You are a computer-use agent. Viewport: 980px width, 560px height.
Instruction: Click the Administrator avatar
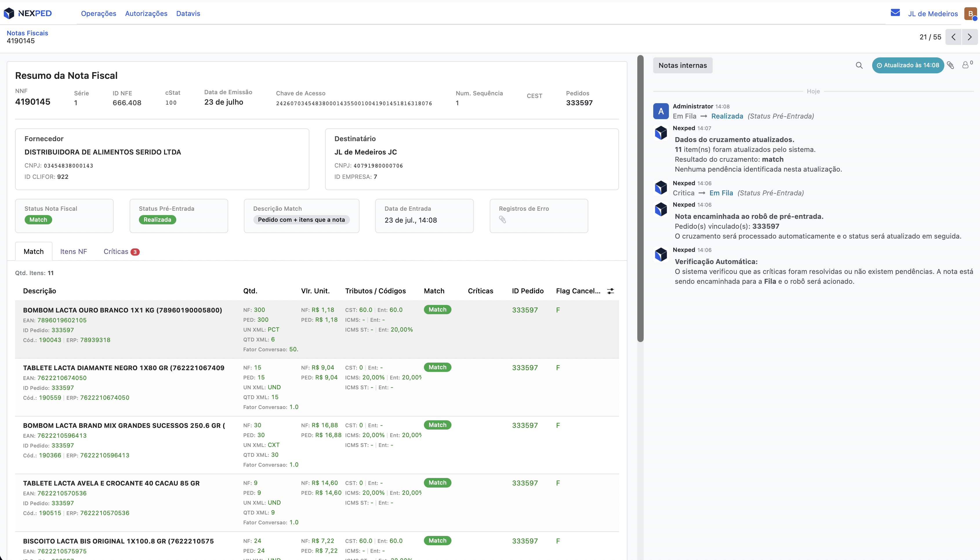pos(661,112)
